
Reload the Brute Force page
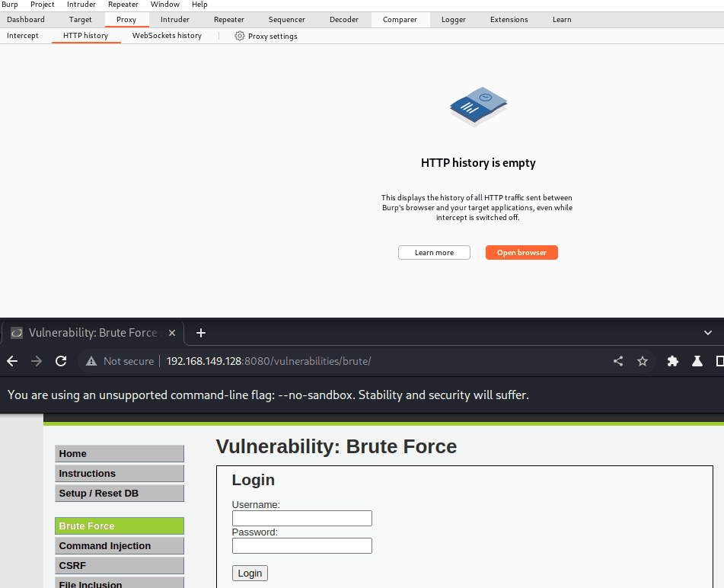pos(61,361)
